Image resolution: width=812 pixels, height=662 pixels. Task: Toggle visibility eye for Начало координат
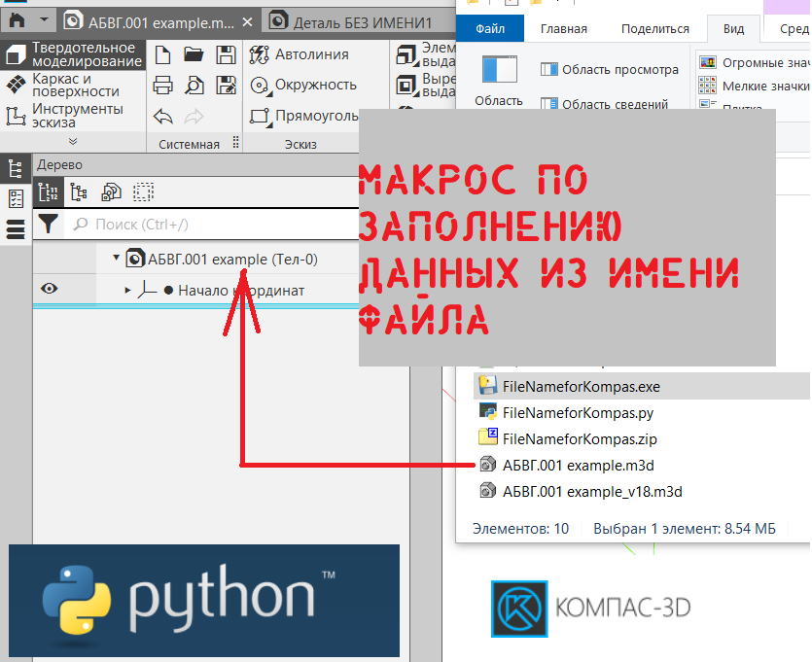coord(50,289)
